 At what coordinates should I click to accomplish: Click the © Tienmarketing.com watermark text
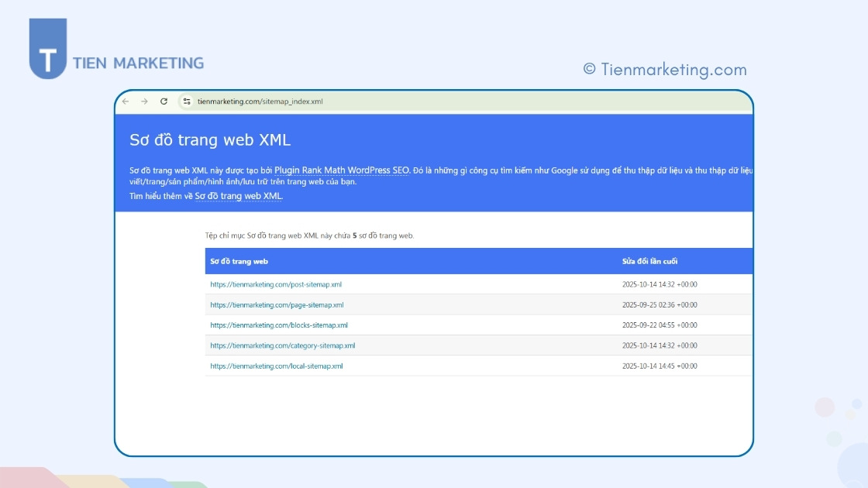665,70
